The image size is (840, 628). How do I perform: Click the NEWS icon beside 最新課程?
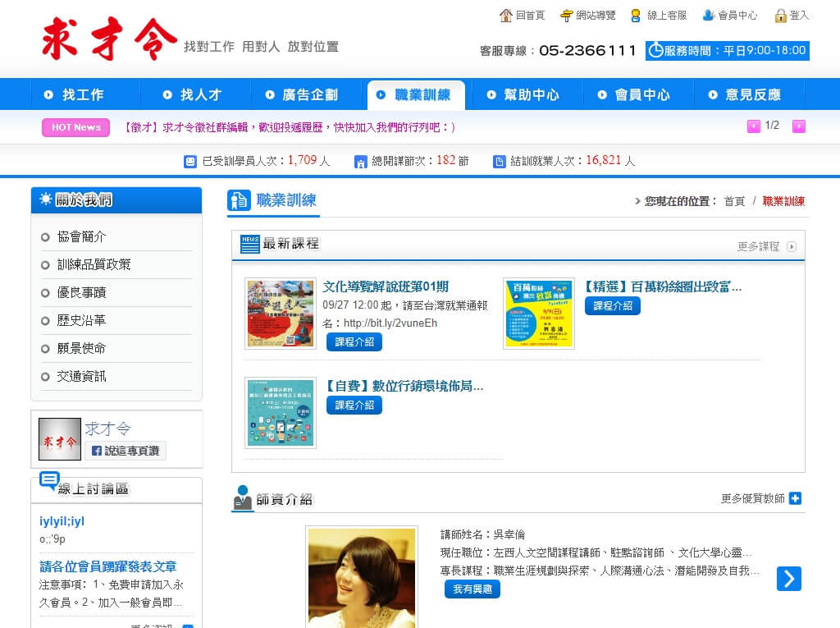[x=249, y=244]
